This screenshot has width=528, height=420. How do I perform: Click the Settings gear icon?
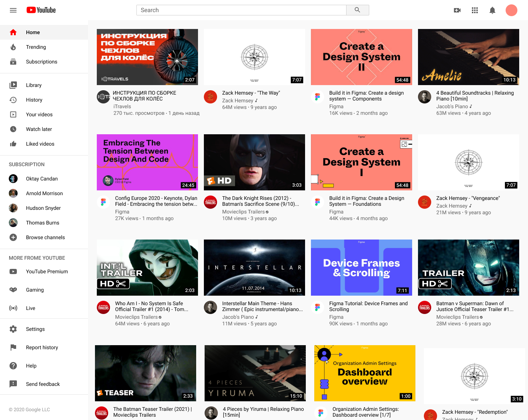coord(13,329)
